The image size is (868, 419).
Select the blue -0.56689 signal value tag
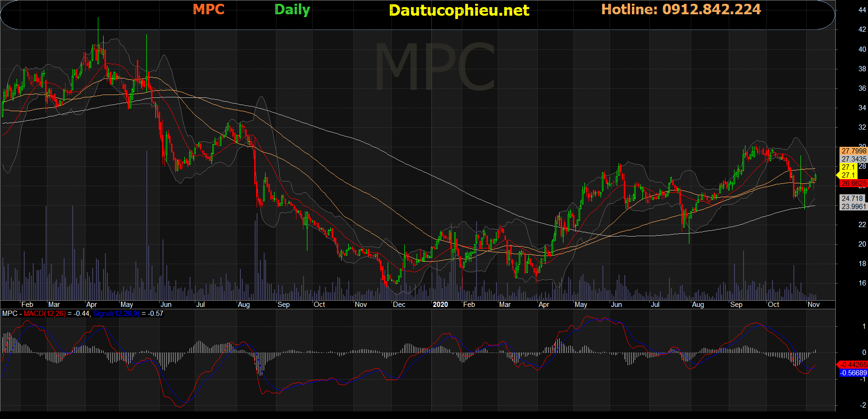click(x=854, y=373)
